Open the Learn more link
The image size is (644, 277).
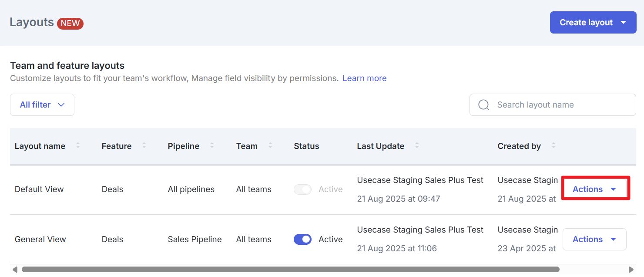click(364, 78)
